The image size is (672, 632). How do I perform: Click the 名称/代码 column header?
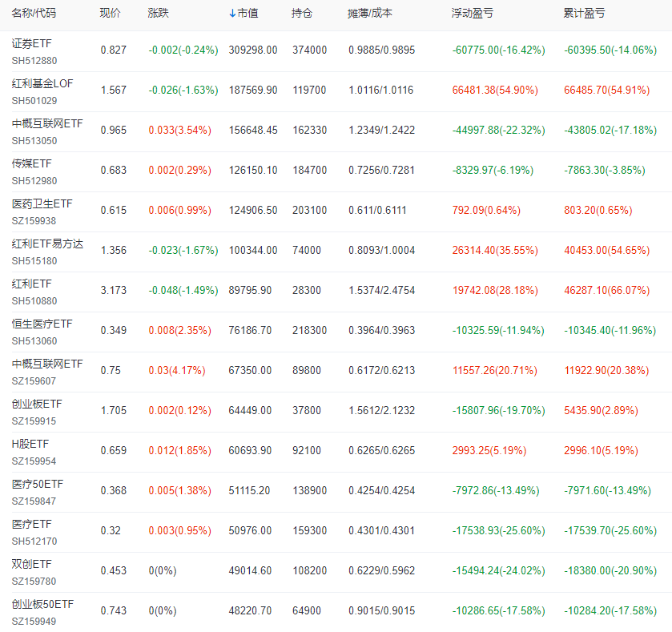[34, 14]
